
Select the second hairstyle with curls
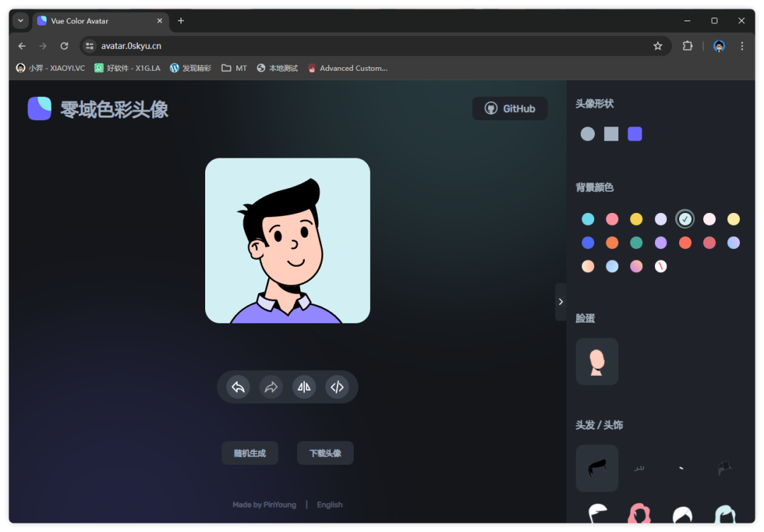click(639, 468)
